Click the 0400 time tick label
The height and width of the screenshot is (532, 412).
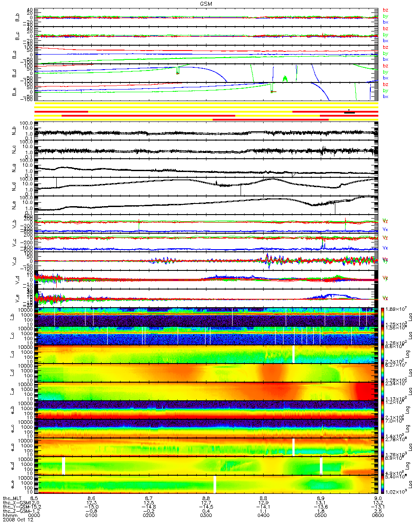pos(264,516)
